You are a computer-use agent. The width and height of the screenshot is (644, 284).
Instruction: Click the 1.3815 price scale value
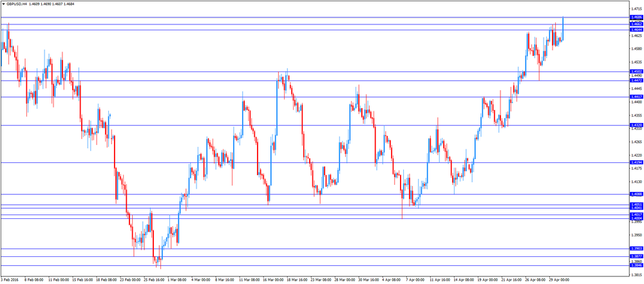(x=637, y=275)
